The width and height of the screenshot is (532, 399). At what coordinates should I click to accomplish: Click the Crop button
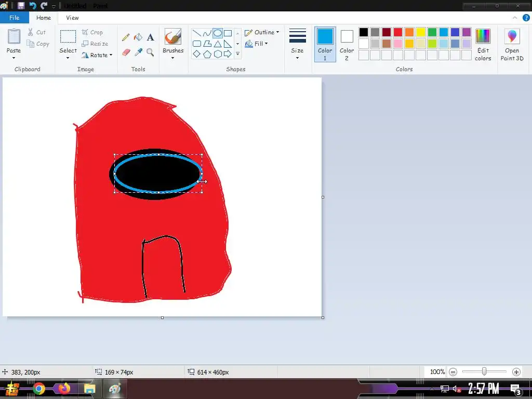pos(92,32)
